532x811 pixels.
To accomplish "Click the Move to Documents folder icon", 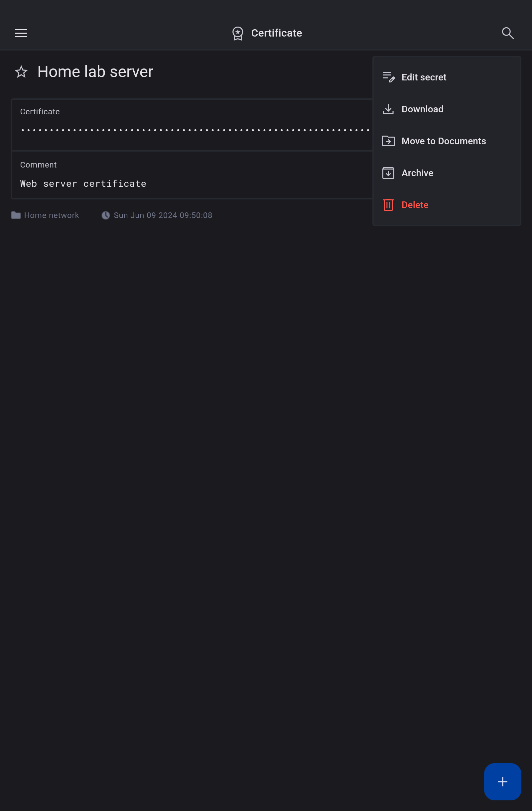I will tap(388, 141).
